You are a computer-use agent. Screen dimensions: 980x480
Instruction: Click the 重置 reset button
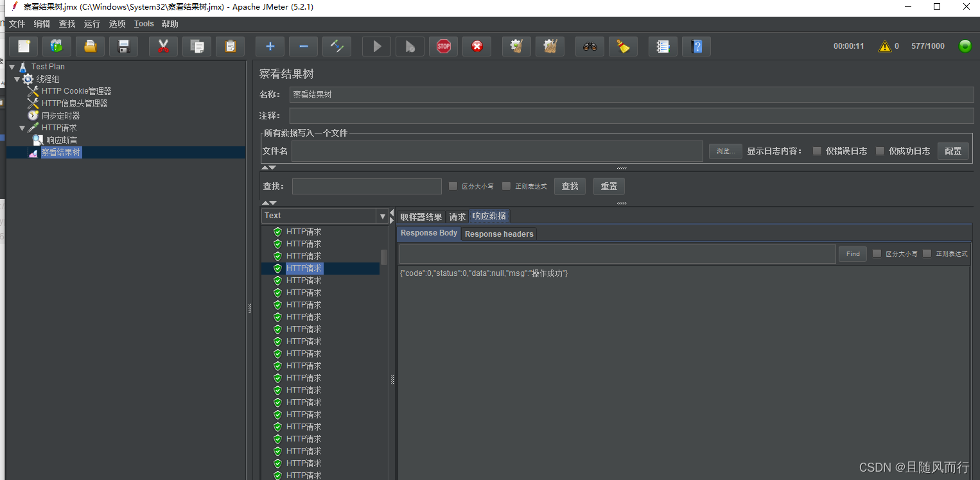coord(609,186)
